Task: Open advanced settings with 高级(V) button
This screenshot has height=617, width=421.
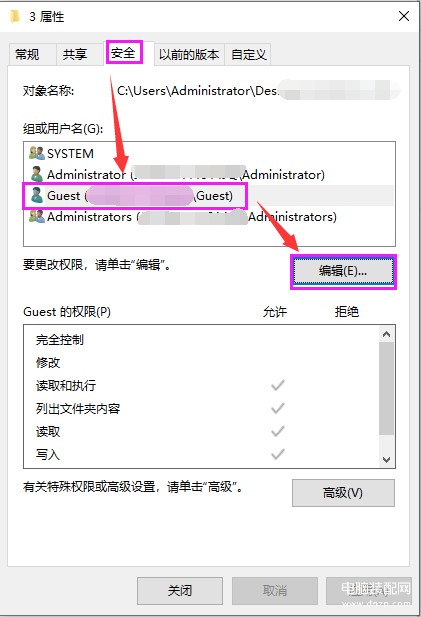Action: [x=343, y=493]
